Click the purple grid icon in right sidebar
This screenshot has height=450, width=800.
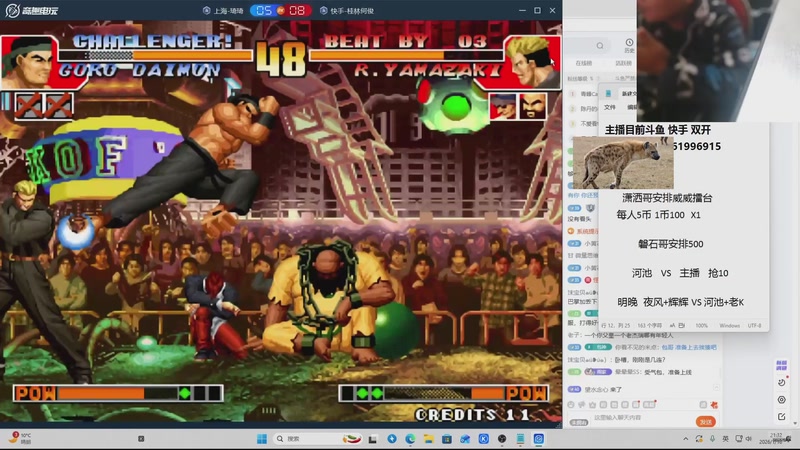(781, 365)
